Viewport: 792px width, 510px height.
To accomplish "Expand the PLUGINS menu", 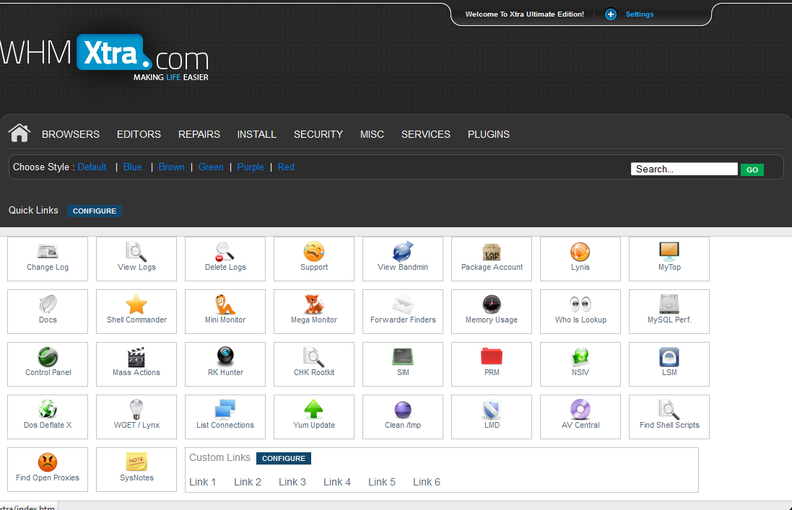I will (488, 134).
